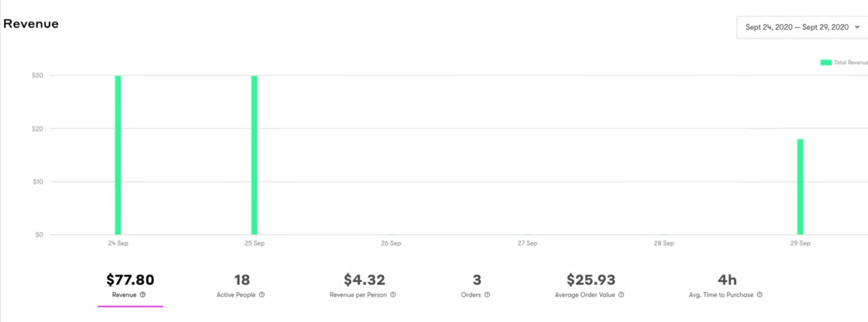Show the $4.32 Revenue per Person metric

tap(364, 287)
